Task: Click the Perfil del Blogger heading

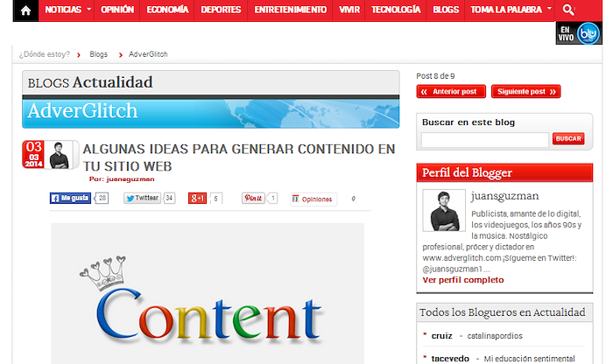Action: (467, 172)
